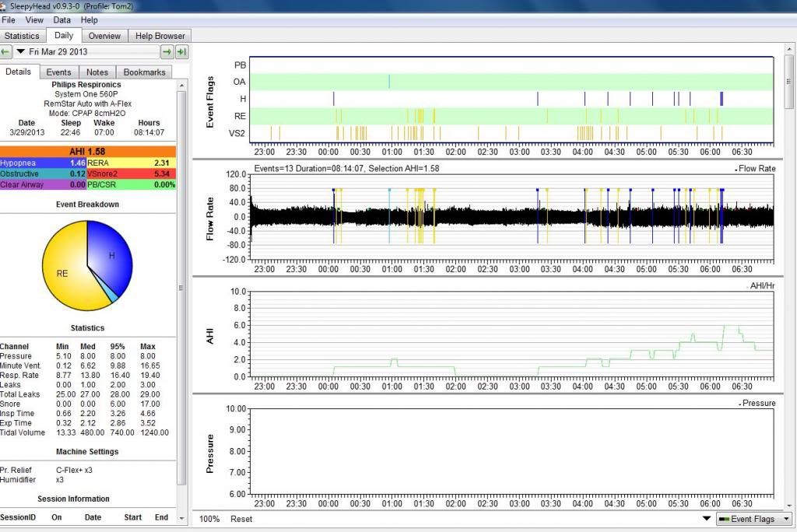The height and width of the screenshot is (532, 797).
Task: Open the 100% zoom level selector
Action: pyautogui.click(x=209, y=519)
